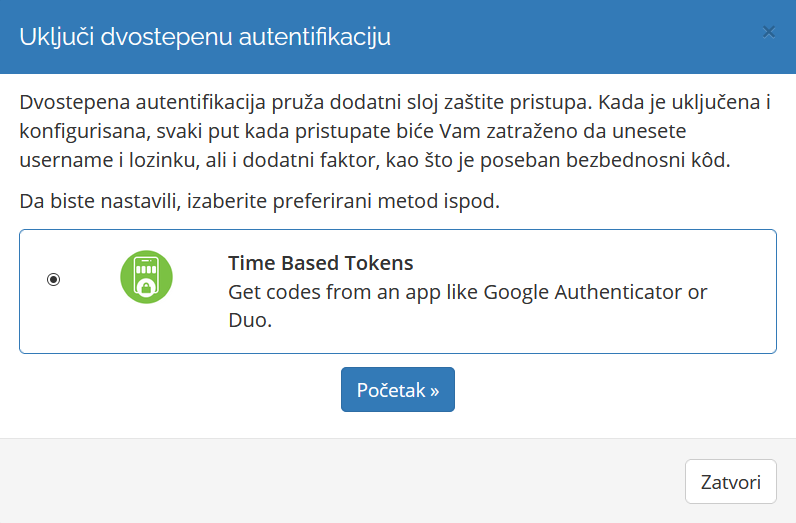Click empty space inside the token option box
The image size is (796, 523).
point(600,330)
